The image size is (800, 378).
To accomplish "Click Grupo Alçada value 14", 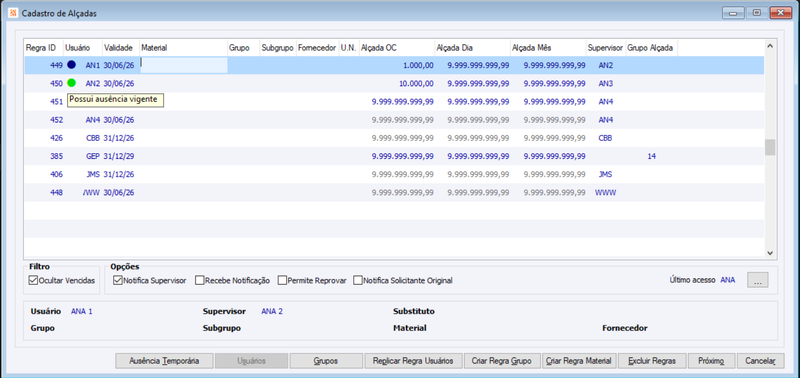I will 652,156.
